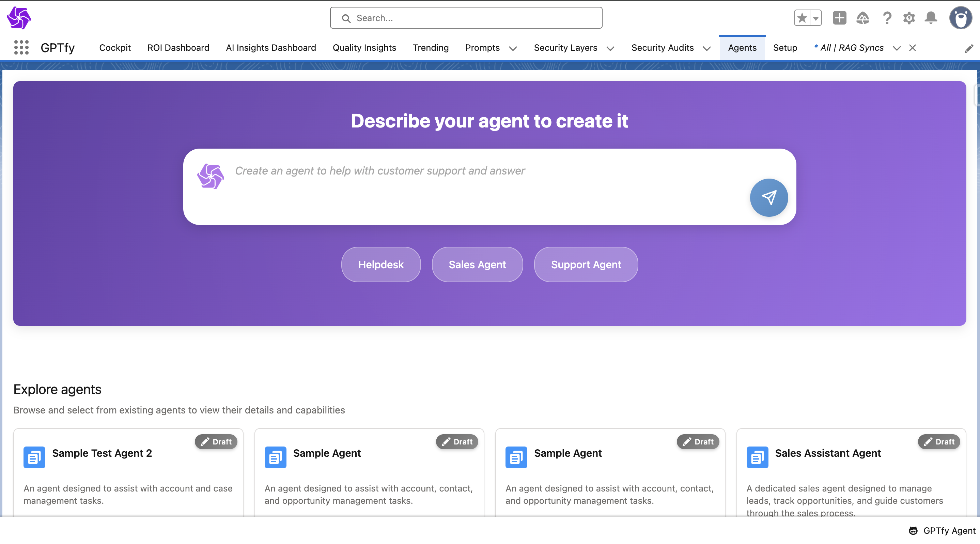Expand the favorites list dropdown arrow
The width and height of the screenshot is (980, 544).
pyautogui.click(x=816, y=18)
